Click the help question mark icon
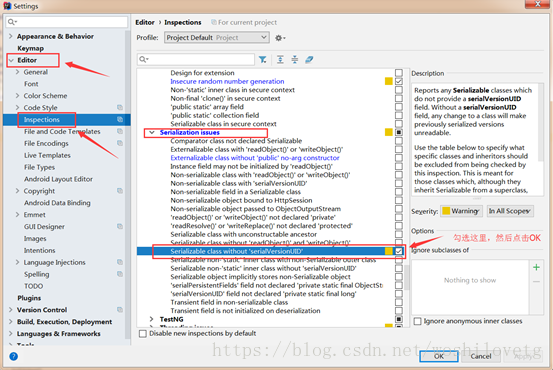 (13, 356)
